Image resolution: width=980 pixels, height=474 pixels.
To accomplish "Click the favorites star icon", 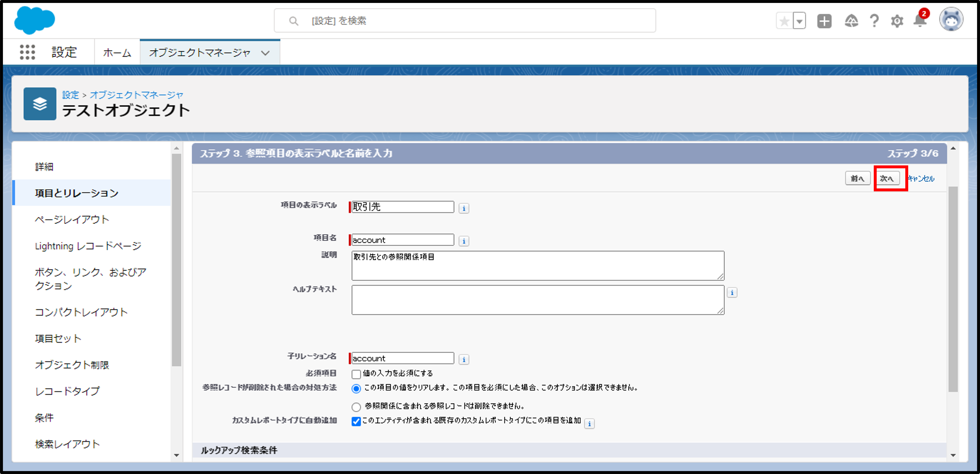I will pos(784,21).
